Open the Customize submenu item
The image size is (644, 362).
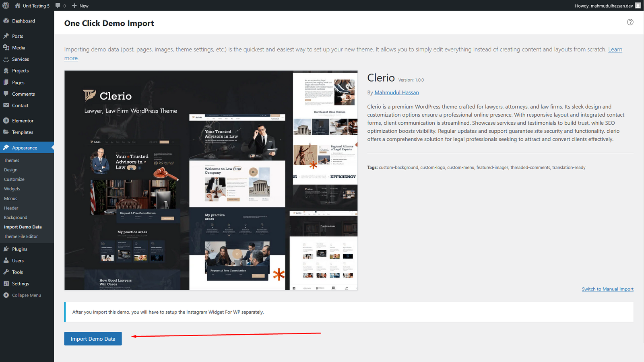[x=14, y=179]
